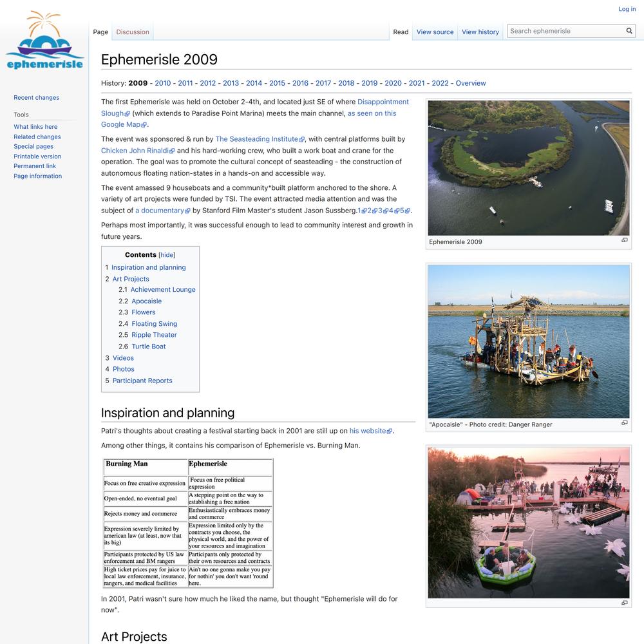Open the aerial Ephemerisle 2009 thumbnail
644x644 pixels.
tap(529, 168)
